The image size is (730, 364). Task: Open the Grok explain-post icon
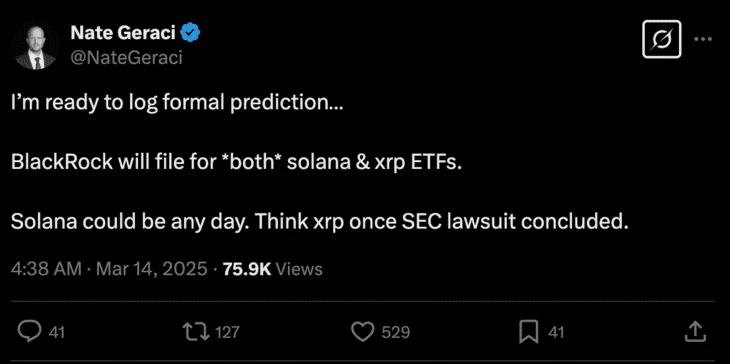[662, 40]
